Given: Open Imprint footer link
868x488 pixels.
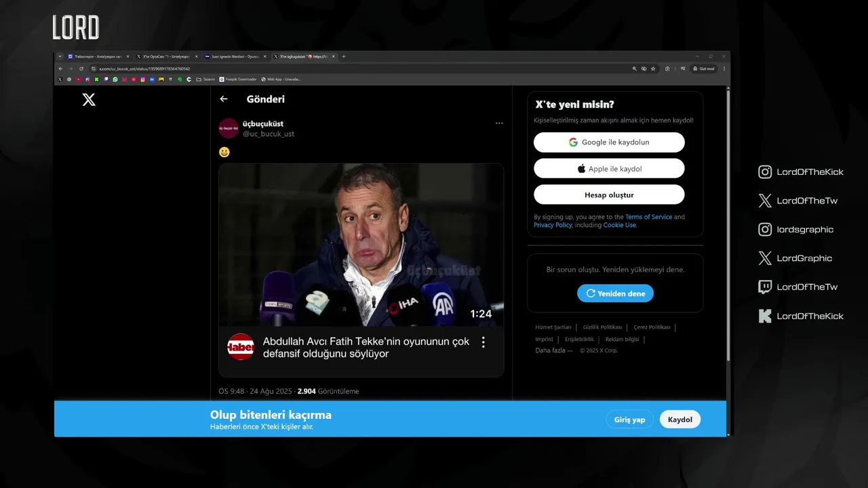Looking at the screenshot, I should point(544,339).
